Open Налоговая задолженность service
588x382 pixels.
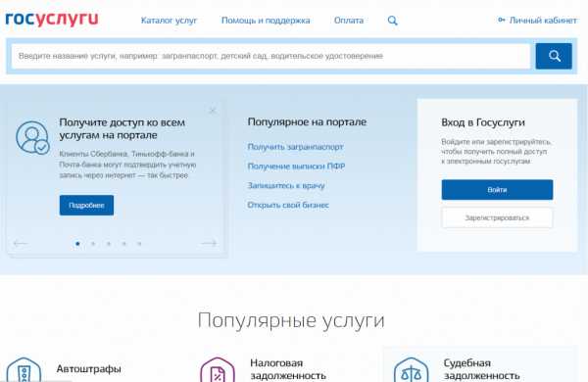pos(288,369)
